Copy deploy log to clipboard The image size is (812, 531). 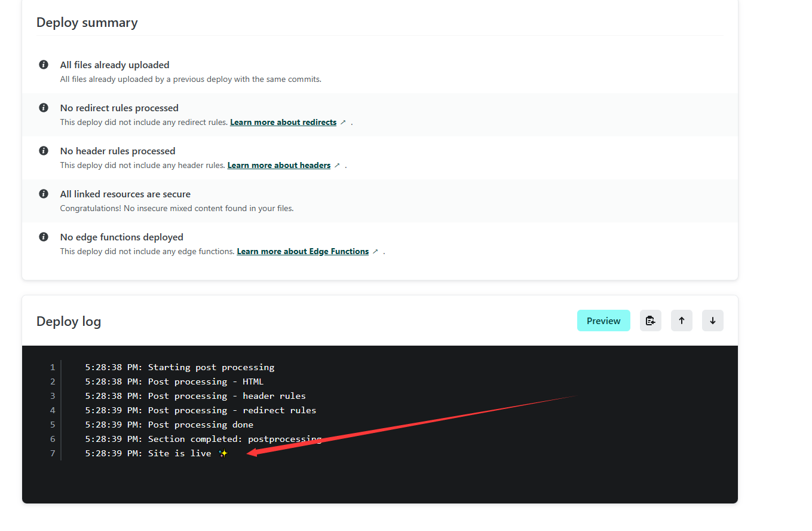click(650, 321)
